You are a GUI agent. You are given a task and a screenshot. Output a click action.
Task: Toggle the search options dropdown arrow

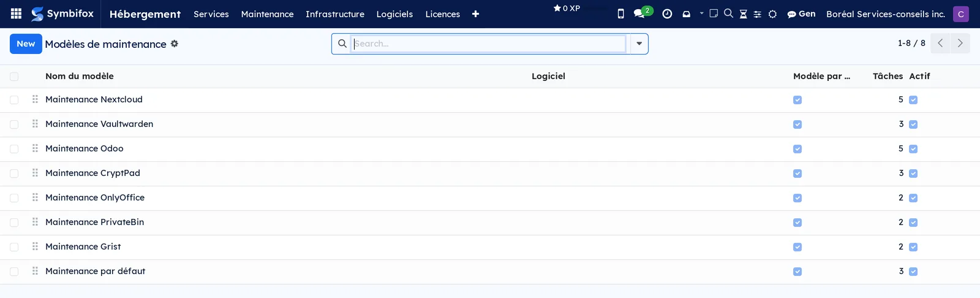coord(639,44)
